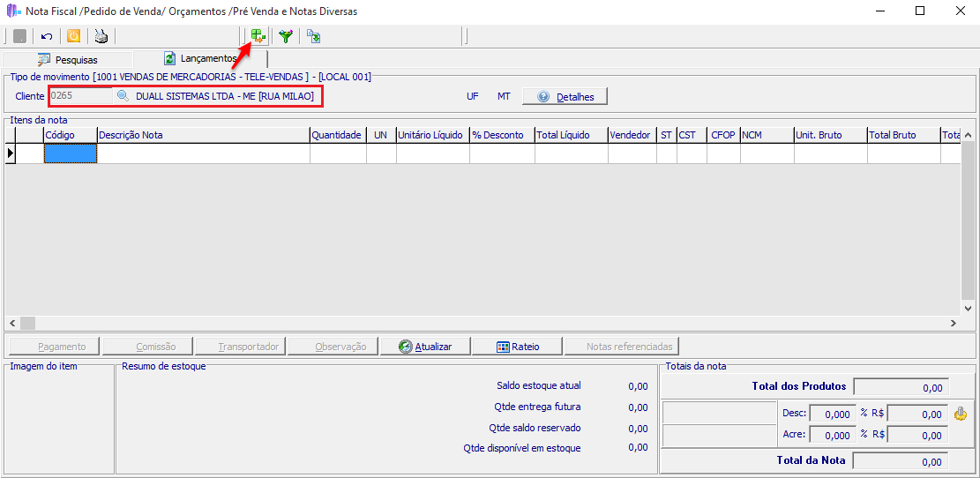Click the orange power toolbar icon

click(x=74, y=36)
